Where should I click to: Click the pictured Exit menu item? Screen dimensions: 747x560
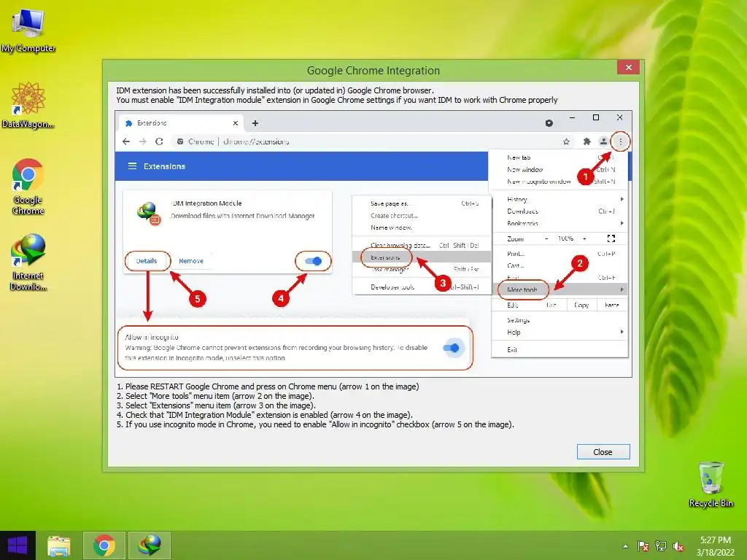point(560,349)
